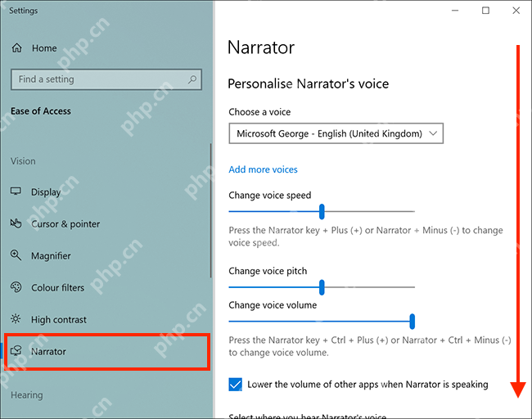
Task: Click the Colour filters palette icon
Action: pos(16,287)
